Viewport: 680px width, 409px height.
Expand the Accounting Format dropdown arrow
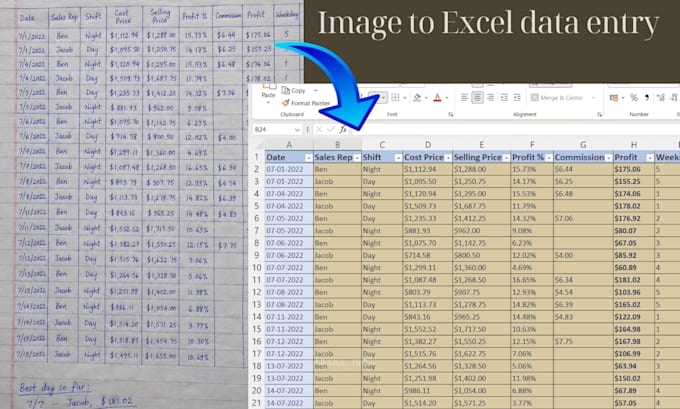click(x=623, y=98)
